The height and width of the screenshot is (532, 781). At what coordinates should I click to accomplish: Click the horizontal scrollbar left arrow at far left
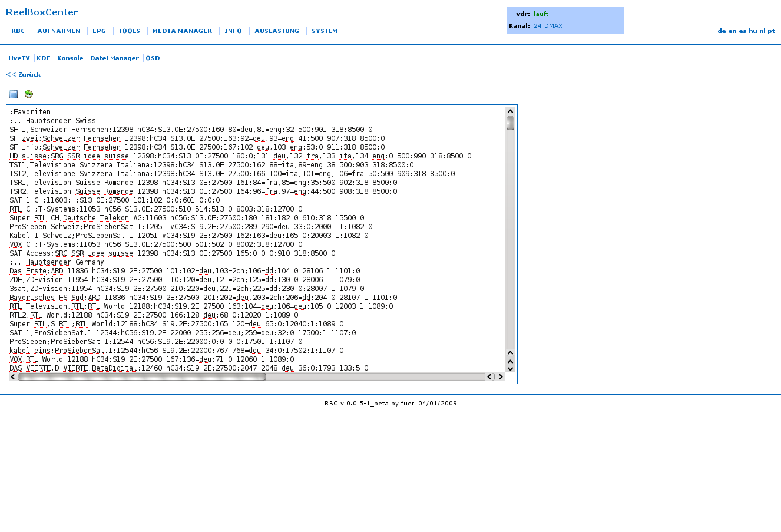pyautogui.click(x=13, y=377)
